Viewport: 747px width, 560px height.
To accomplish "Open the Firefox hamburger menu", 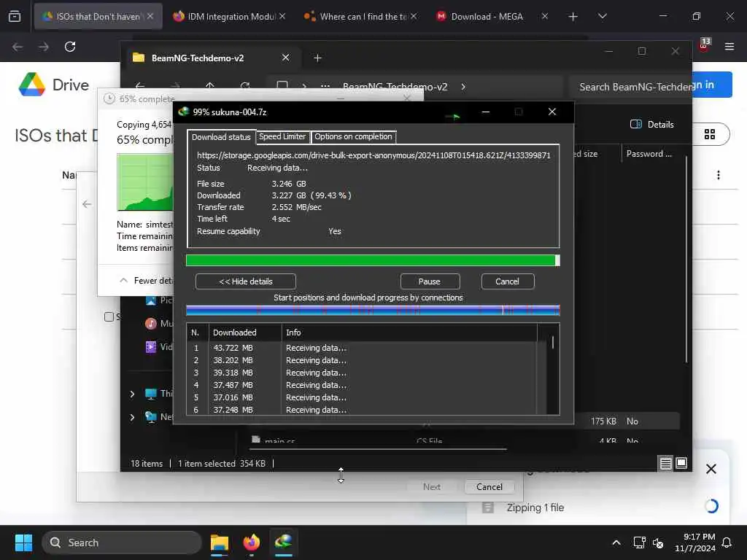I will [x=729, y=46].
